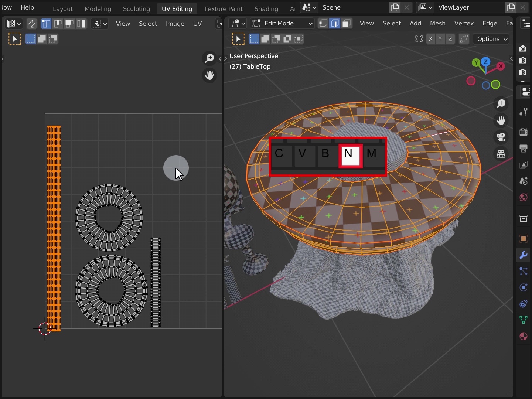Click the select box tool in 3D viewport

pos(238,39)
